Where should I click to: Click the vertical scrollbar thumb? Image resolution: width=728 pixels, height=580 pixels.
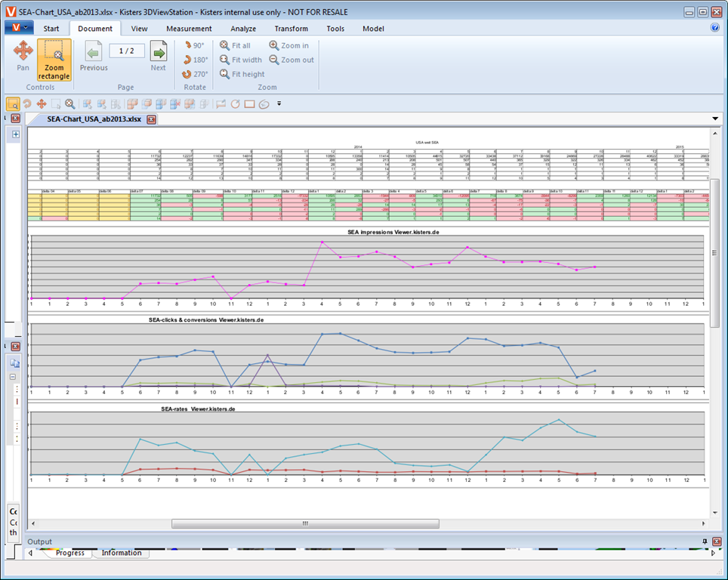click(x=714, y=253)
